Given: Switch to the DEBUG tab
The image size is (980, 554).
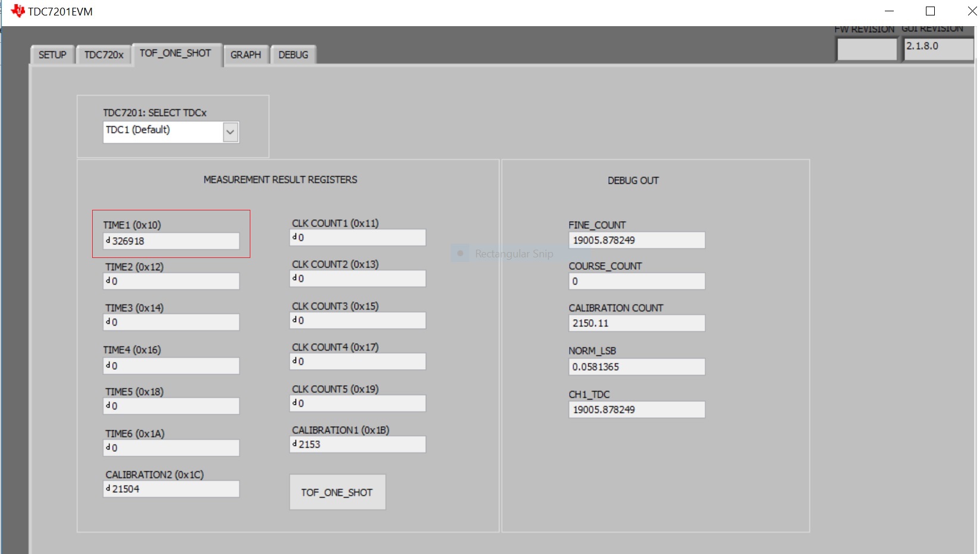Looking at the screenshot, I should (x=293, y=55).
